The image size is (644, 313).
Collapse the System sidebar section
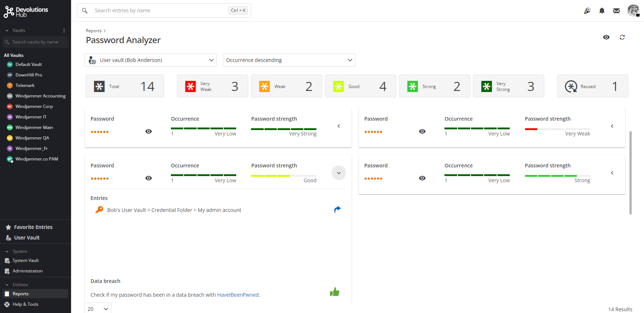pos(7,252)
